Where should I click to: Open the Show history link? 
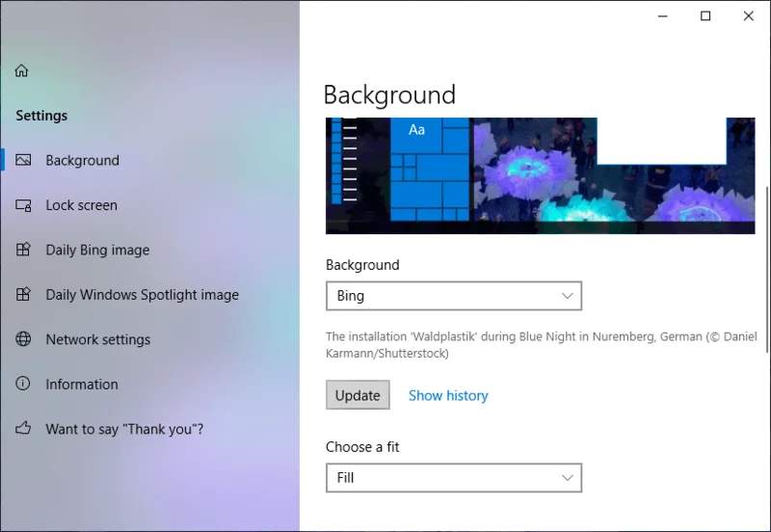click(448, 396)
